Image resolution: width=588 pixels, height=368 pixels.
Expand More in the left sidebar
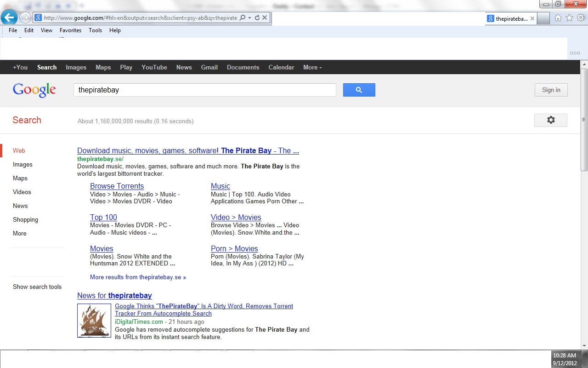pyautogui.click(x=20, y=233)
